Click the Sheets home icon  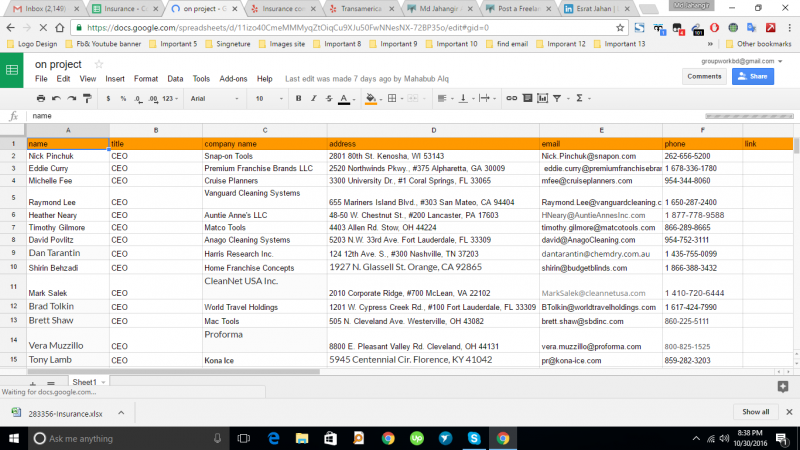(x=12, y=70)
